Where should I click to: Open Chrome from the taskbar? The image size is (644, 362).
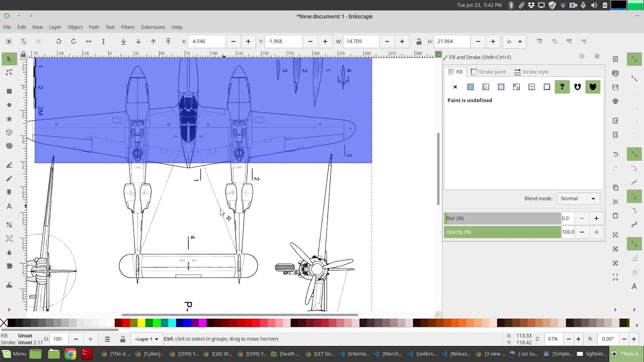(x=70, y=354)
